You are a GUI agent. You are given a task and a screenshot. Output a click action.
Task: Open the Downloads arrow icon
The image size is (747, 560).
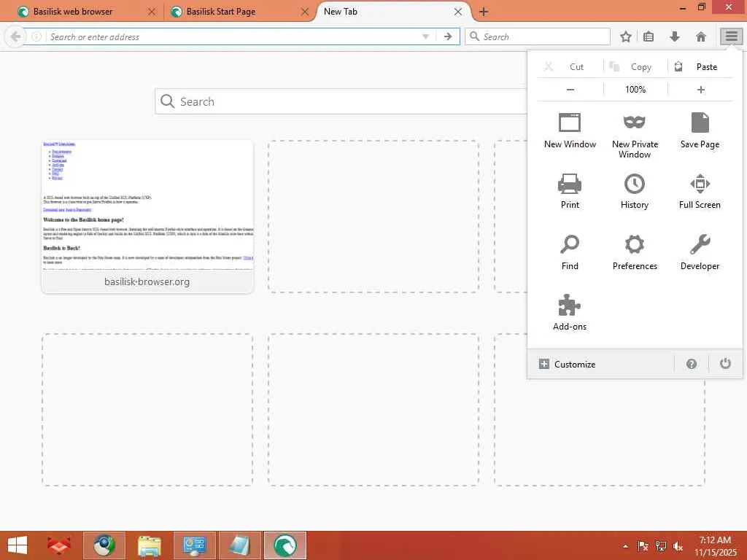pos(675,36)
